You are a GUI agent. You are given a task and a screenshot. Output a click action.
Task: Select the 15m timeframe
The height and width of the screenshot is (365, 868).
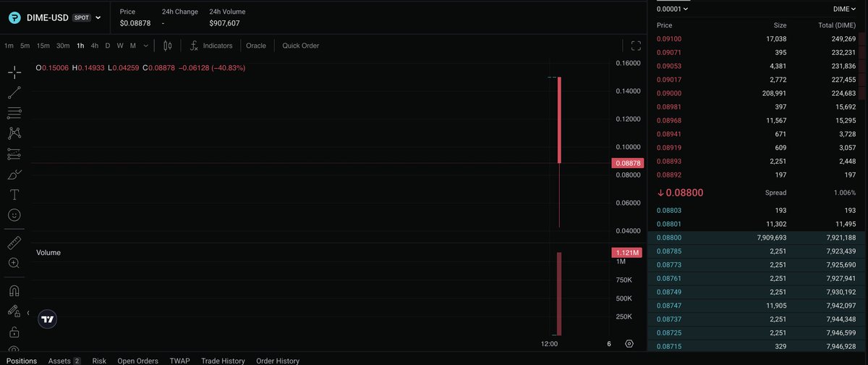click(43, 46)
